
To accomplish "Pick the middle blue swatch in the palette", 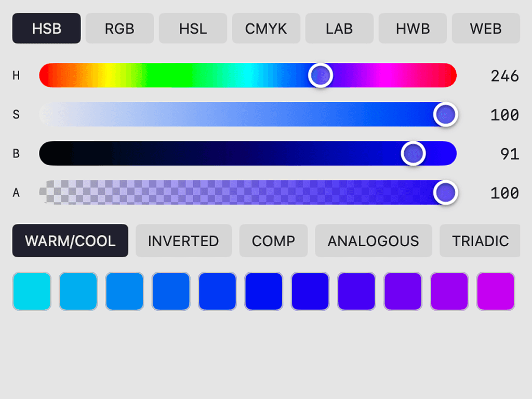I will pyautogui.click(x=263, y=291).
